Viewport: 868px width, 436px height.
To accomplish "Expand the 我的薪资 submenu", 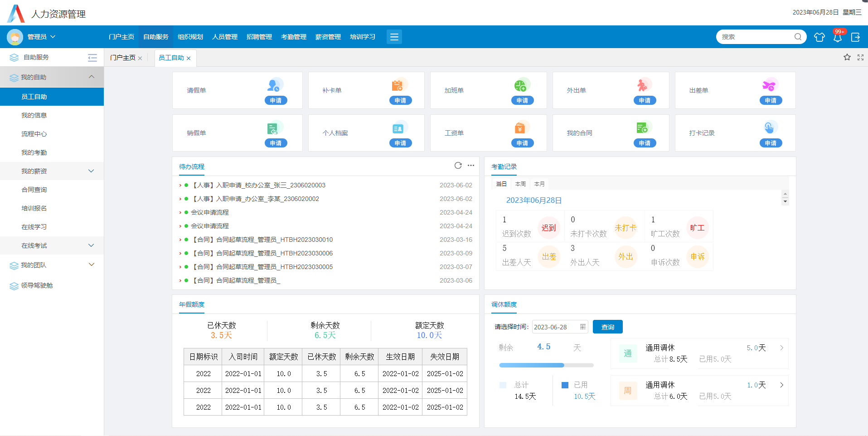I will tap(91, 171).
